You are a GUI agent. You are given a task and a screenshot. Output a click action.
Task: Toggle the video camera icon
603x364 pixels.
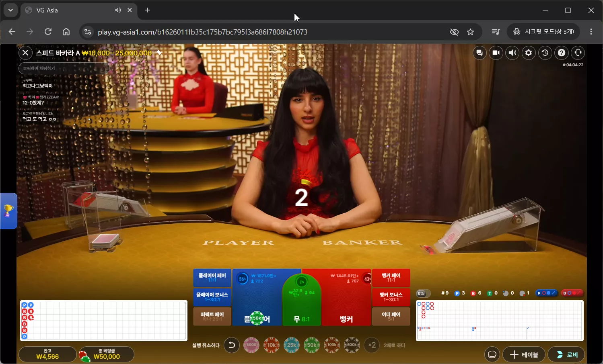click(496, 53)
